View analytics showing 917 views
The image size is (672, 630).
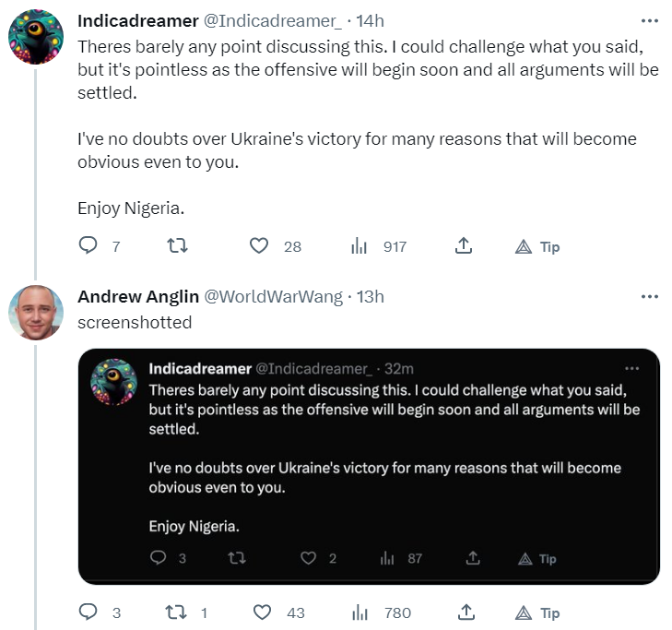[x=360, y=246]
